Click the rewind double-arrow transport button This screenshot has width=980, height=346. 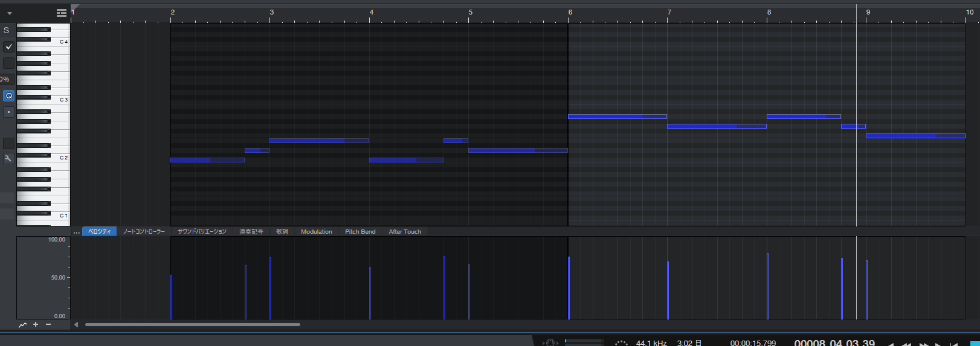tap(906, 344)
